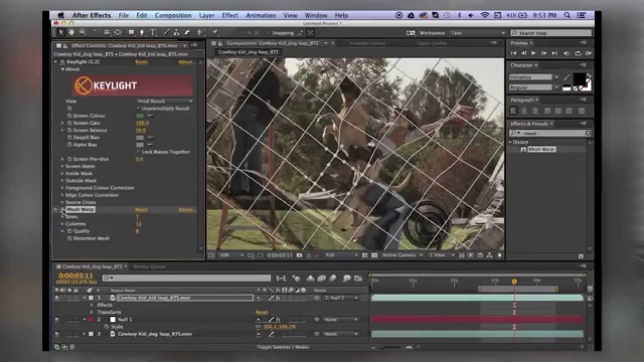Open the Layer menu
644x362 pixels.
coord(207,16)
